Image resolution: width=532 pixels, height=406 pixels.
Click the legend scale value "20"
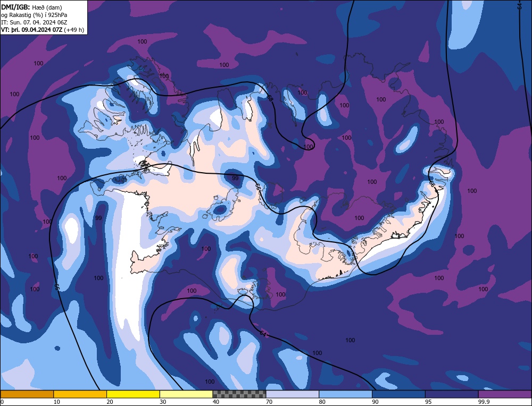(110, 402)
